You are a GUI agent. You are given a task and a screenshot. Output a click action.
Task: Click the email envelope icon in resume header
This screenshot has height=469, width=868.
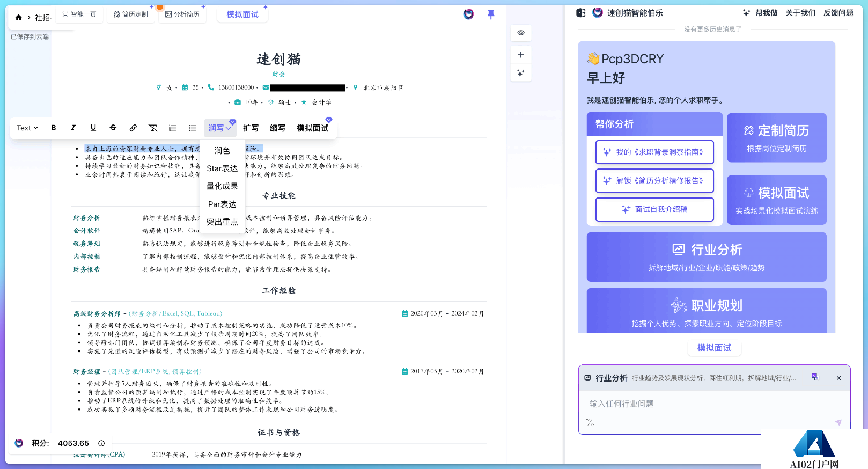pos(266,87)
